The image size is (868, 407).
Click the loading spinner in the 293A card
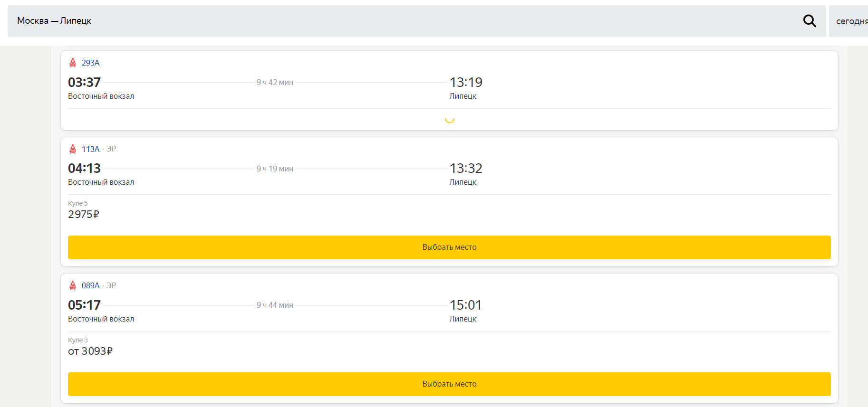click(x=449, y=120)
